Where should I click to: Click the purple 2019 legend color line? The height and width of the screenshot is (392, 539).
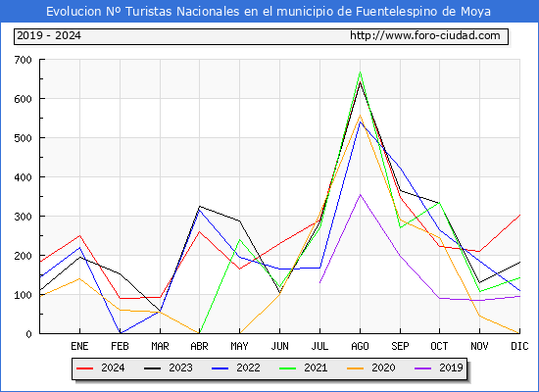(x=423, y=368)
